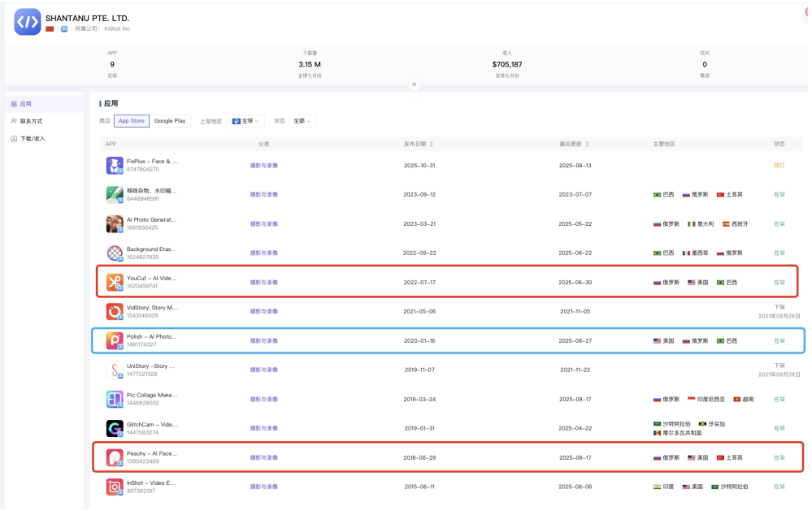Open the InShot Inc parent company link
The height and width of the screenshot is (511, 812).
pyautogui.click(x=116, y=29)
